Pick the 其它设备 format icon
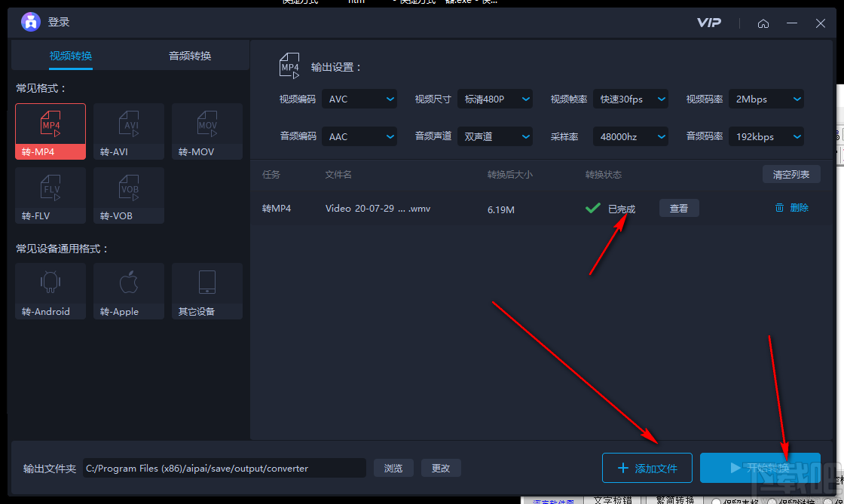This screenshot has height=504, width=844. click(206, 292)
